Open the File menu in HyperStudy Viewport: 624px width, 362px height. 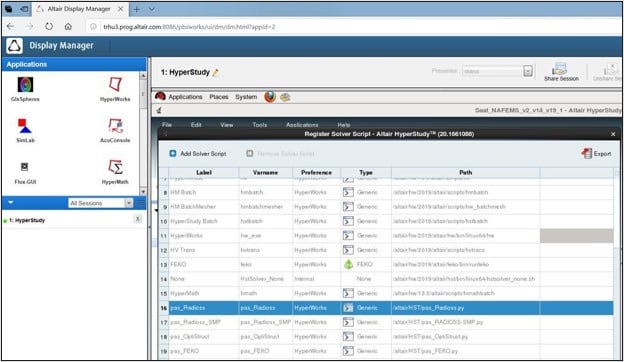pos(167,125)
